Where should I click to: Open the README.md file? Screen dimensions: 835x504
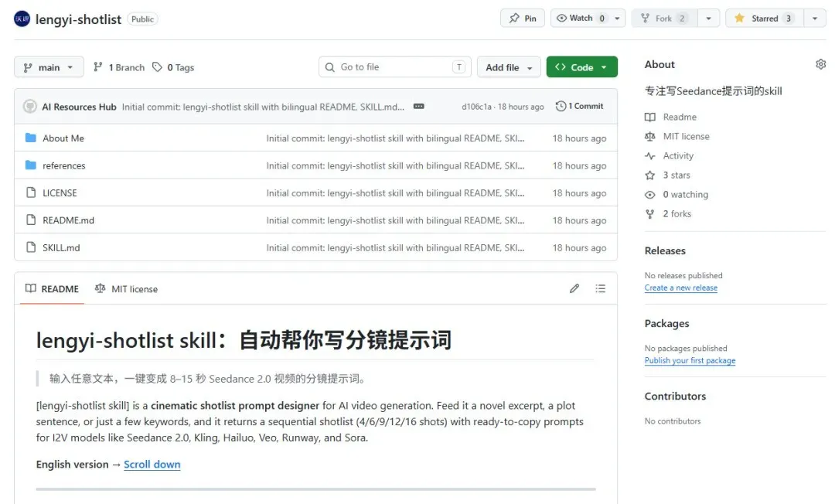(x=68, y=220)
